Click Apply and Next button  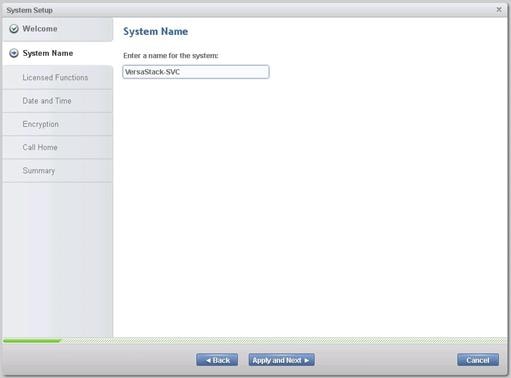(x=281, y=360)
